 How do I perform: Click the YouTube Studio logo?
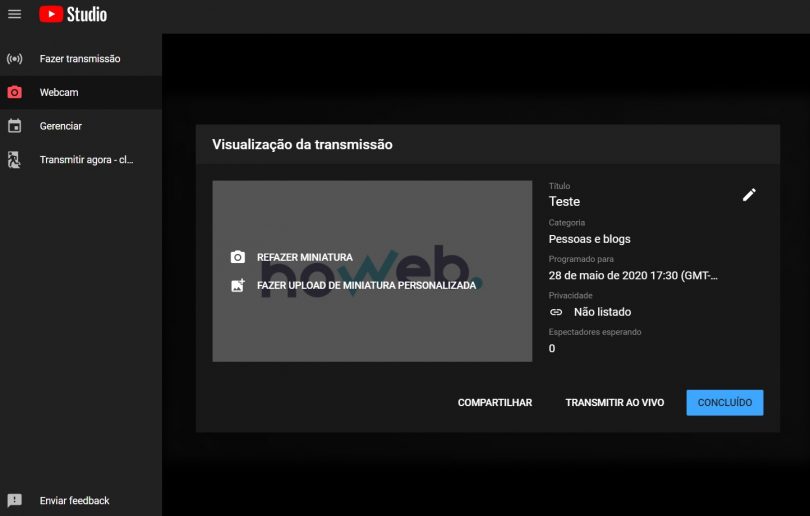73,14
